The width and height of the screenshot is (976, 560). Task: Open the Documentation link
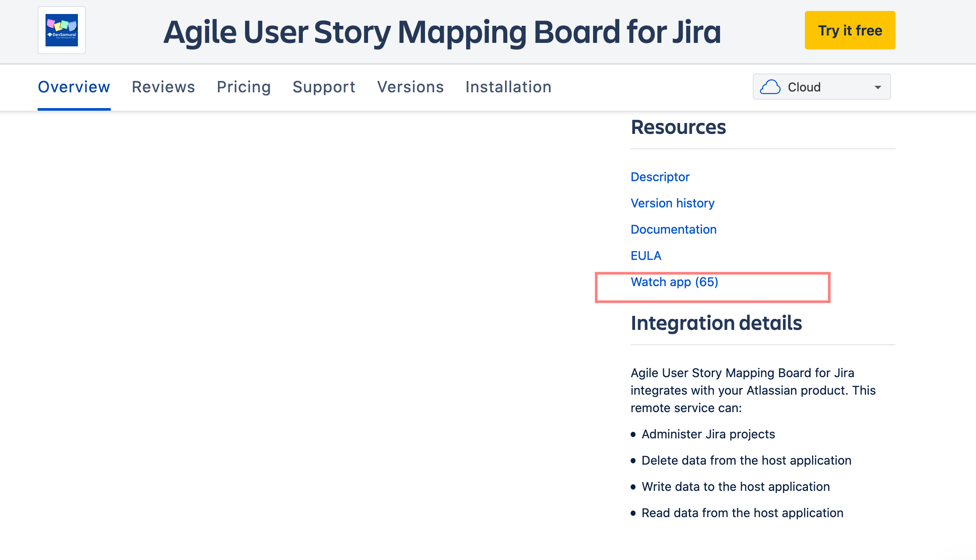coord(674,229)
